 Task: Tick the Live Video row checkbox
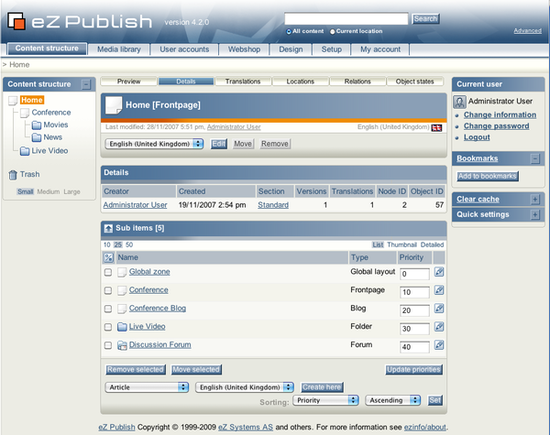(x=108, y=327)
